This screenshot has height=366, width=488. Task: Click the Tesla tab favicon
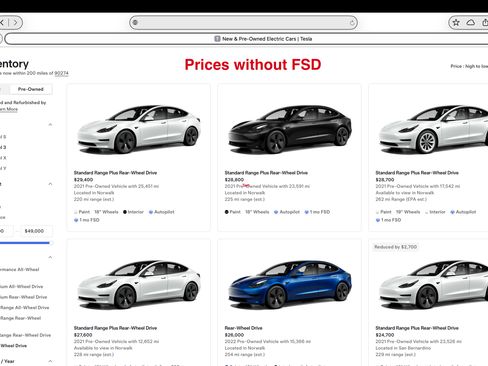point(217,39)
